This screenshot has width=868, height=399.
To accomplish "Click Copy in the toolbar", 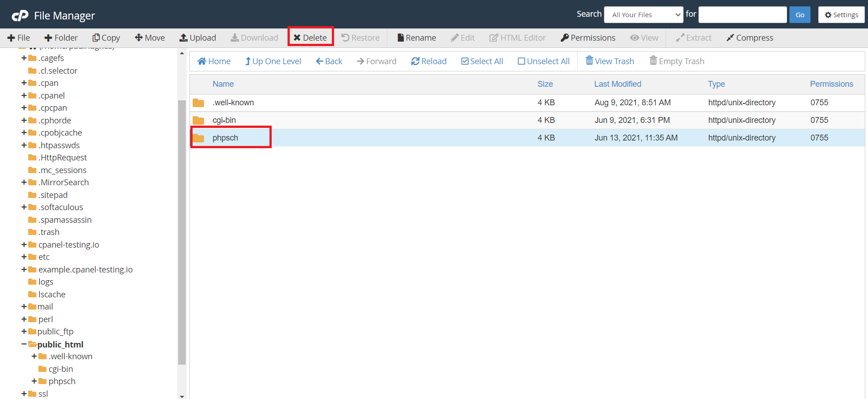I will tap(106, 38).
